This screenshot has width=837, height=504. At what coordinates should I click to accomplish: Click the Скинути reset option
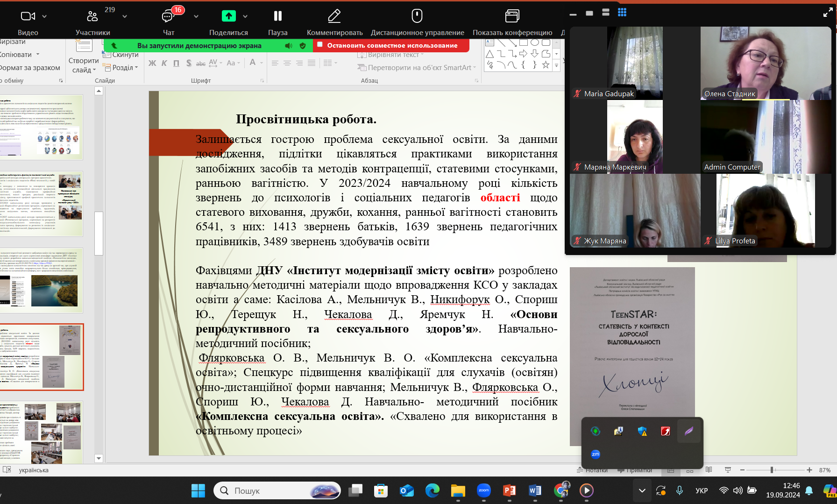click(125, 55)
